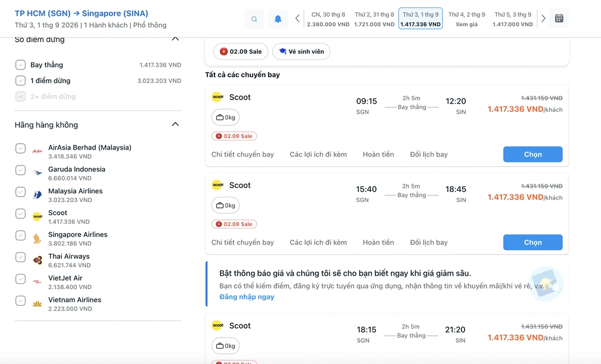This screenshot has height=364, width=601.
Task: Click 0kg baggage badge on 15:40 flight
Action: pyautogui.click(x=225, y=206)
